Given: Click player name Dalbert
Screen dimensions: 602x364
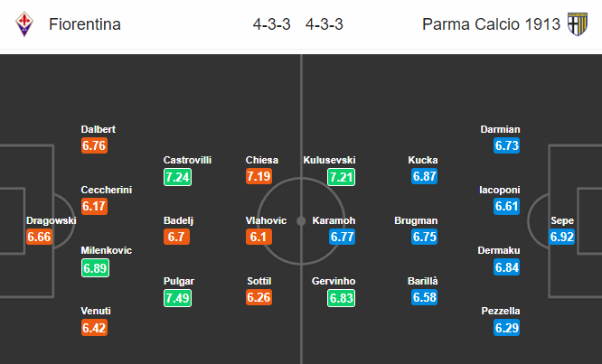Looking at the screenshot, I should [x=99, y=129].
